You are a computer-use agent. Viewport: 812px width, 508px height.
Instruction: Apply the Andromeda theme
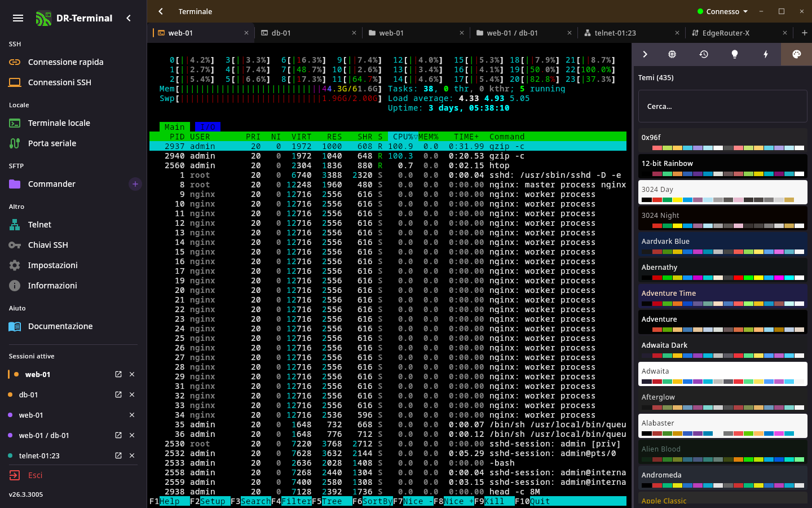click(723, 478)
